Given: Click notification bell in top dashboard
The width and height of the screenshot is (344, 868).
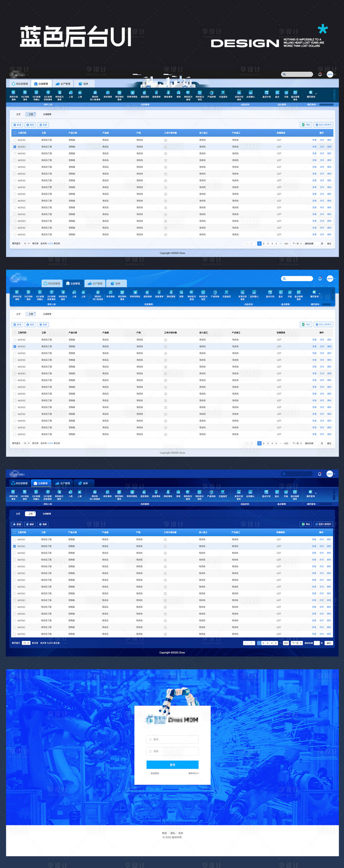Looking at the screenshot, I should click(x=320, y=74).
